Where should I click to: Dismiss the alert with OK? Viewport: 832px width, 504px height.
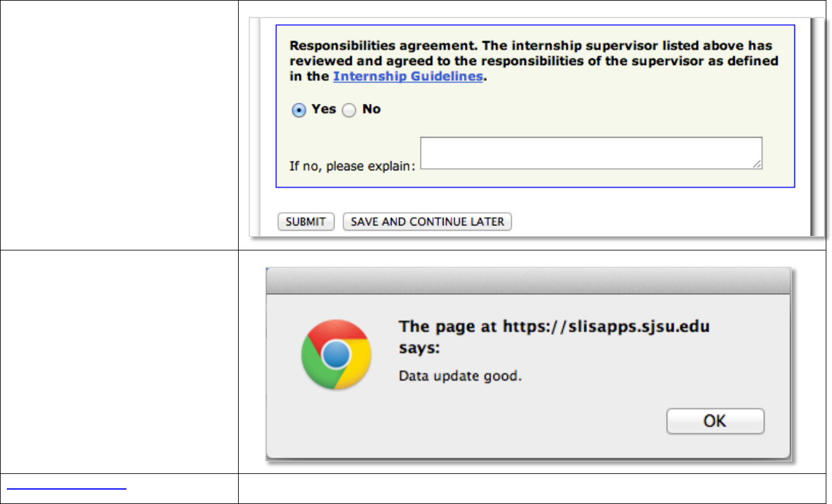(x=715, y=421)
